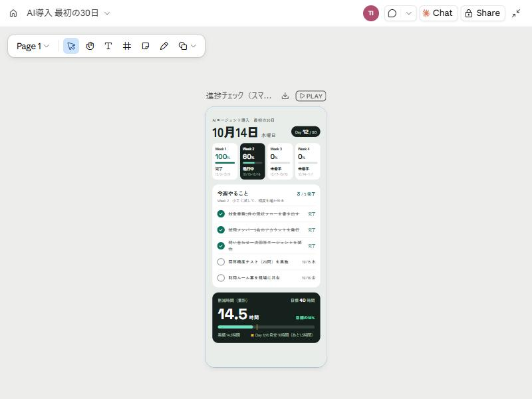This screenshot has width=532, height=399.
Task: Expand the shapes tool chevron
Action: tap(194, 46)
